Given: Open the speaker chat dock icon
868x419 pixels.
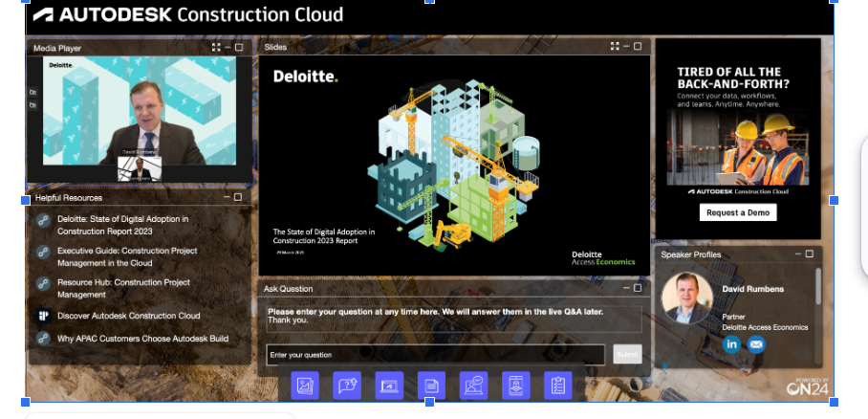Looking at the screenshot, I should pyautogui.click(x=473, y=386).
